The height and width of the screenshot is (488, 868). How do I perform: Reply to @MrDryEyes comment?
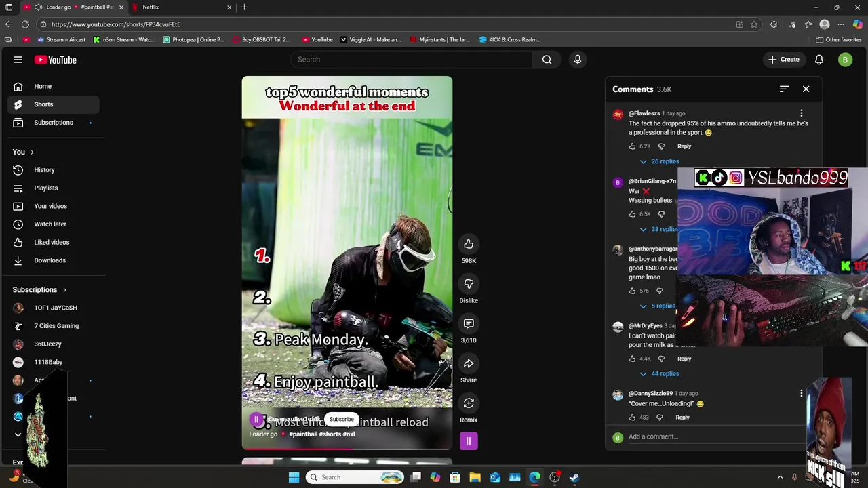click(x=684, y=359)
